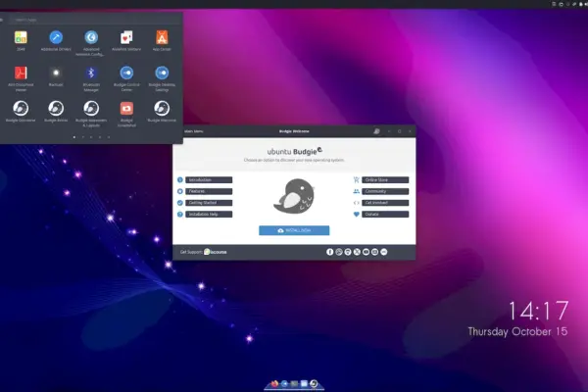Open the Facebook social icon in footer

(x=329, y=252)
